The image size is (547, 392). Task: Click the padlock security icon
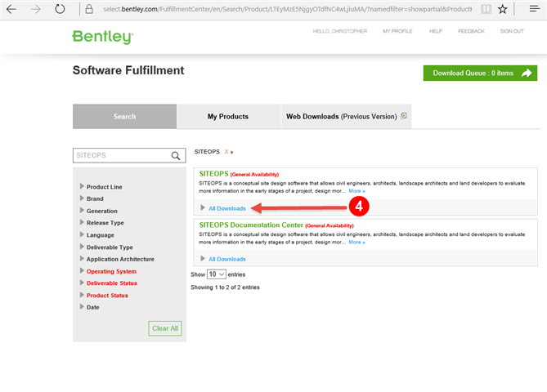89,9
